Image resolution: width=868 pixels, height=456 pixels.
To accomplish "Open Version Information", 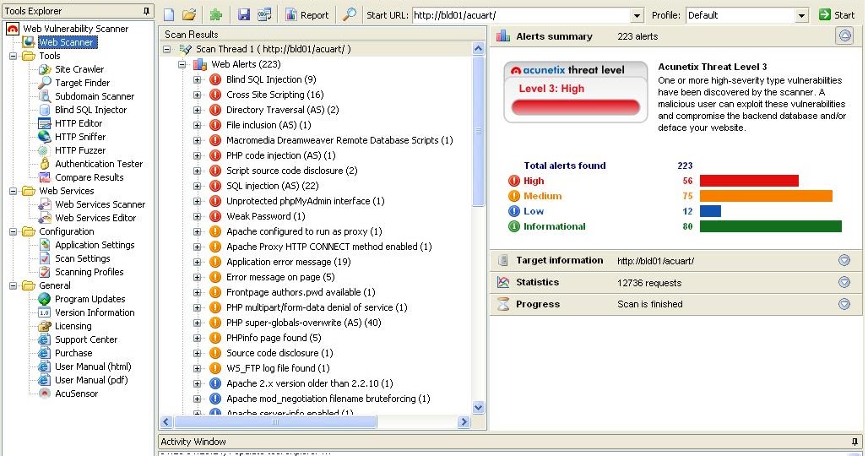I will (x=95, y=312).
